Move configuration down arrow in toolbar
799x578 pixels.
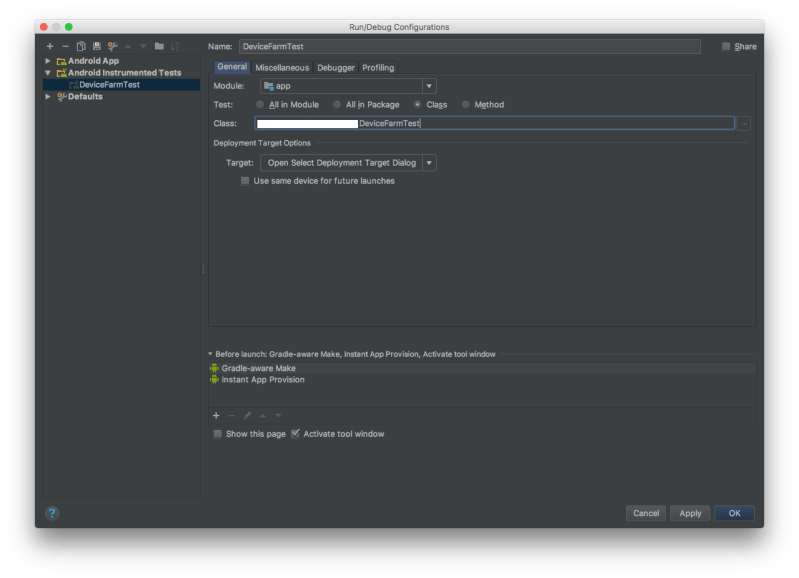tap(143, 46)
